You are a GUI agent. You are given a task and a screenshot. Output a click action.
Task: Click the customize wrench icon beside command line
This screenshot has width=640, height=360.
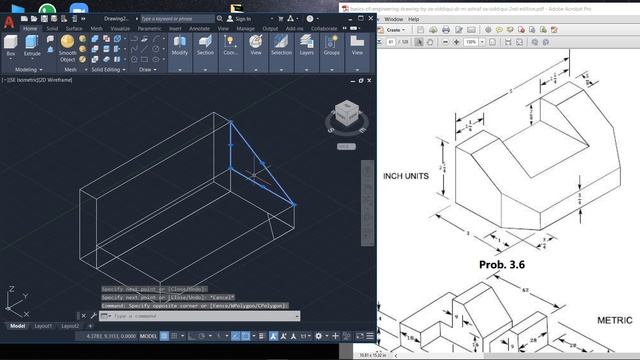point(93,316)
